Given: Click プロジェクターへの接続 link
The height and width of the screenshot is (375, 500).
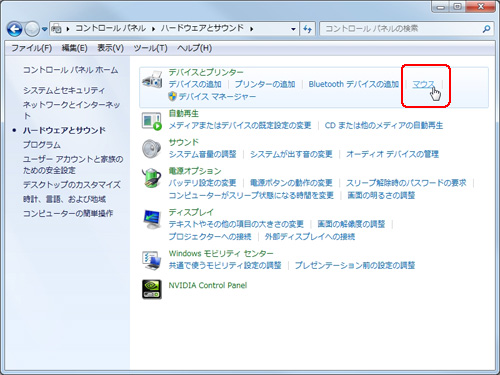Looking at the screenshot, I should 210,237.
